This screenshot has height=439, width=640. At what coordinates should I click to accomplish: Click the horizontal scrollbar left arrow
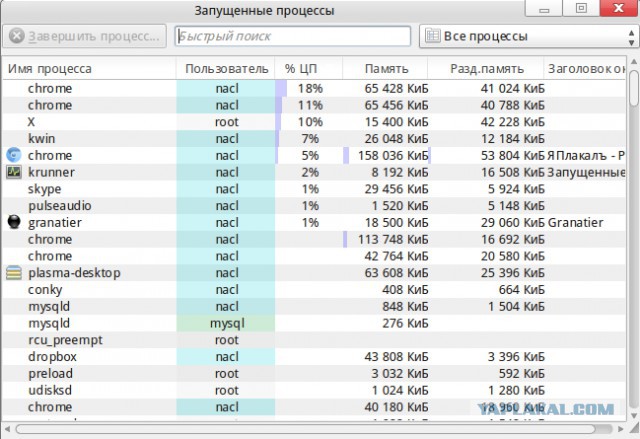pos(7,429)
